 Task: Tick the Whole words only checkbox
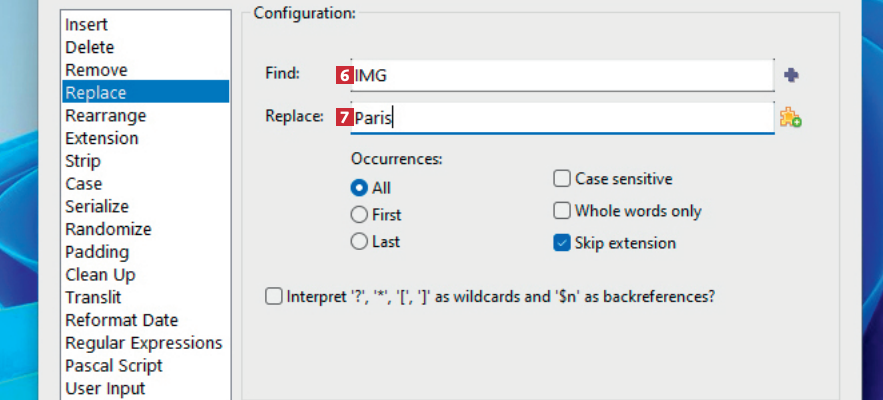(x=562, y=211)
